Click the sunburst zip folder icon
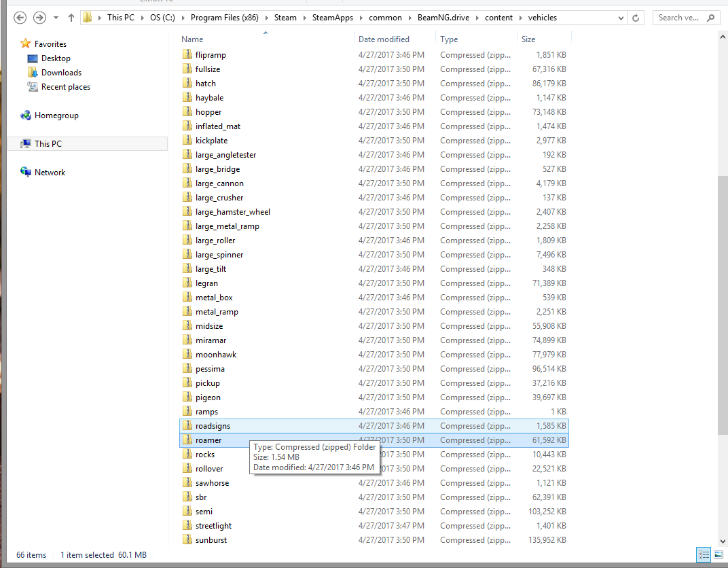The height and width of the screenshot is (568, 728). pyautogui.click(x=187, y=539)
